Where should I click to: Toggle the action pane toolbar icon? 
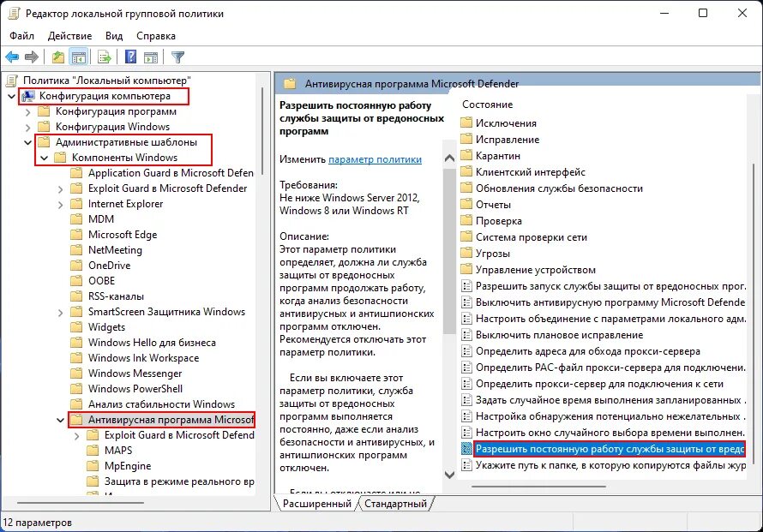[x=151, y=57]
